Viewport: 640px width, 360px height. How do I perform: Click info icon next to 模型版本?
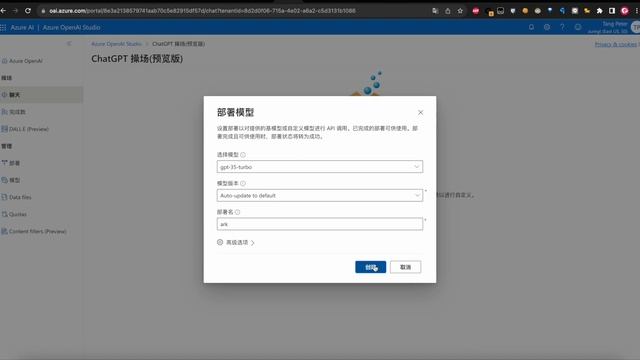243,183
